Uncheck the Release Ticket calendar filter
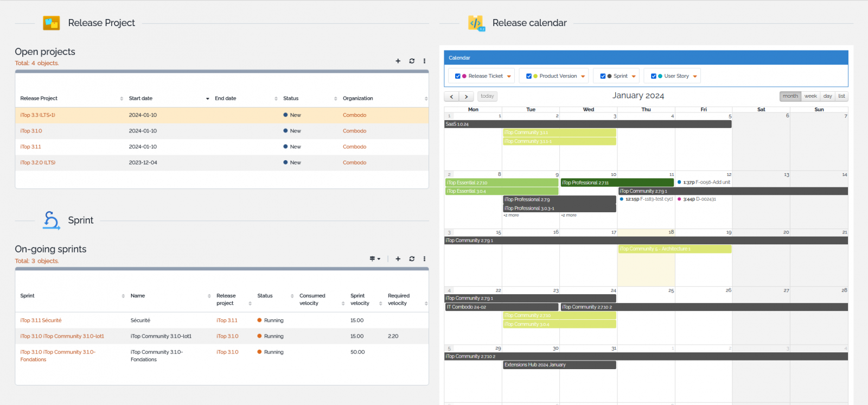868x405 pixels. pyautogui.click(x=458, y=77)
